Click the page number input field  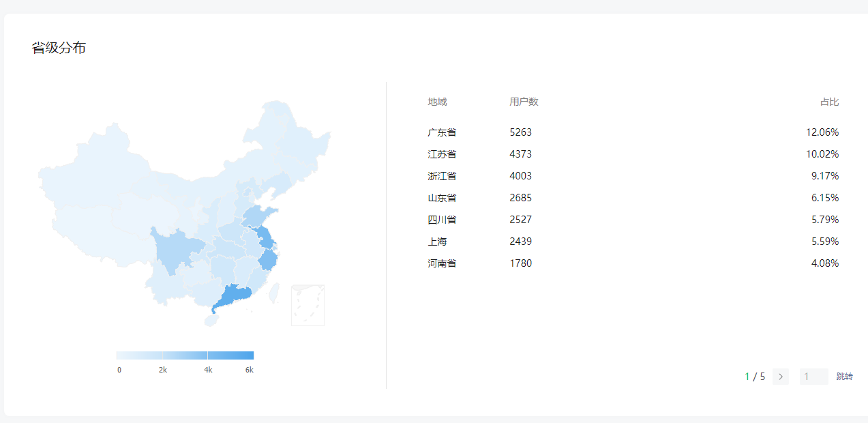[x=814, y=377]
